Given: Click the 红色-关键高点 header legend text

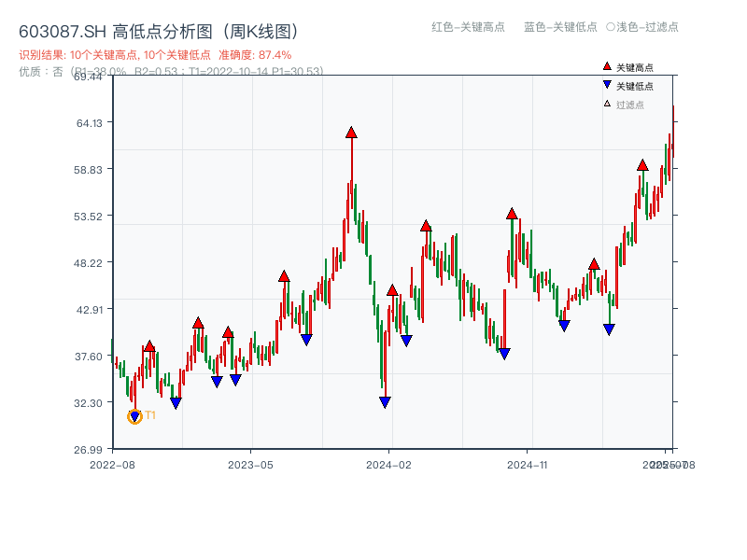Looking at the screenshot, I should tap(468, 27).
